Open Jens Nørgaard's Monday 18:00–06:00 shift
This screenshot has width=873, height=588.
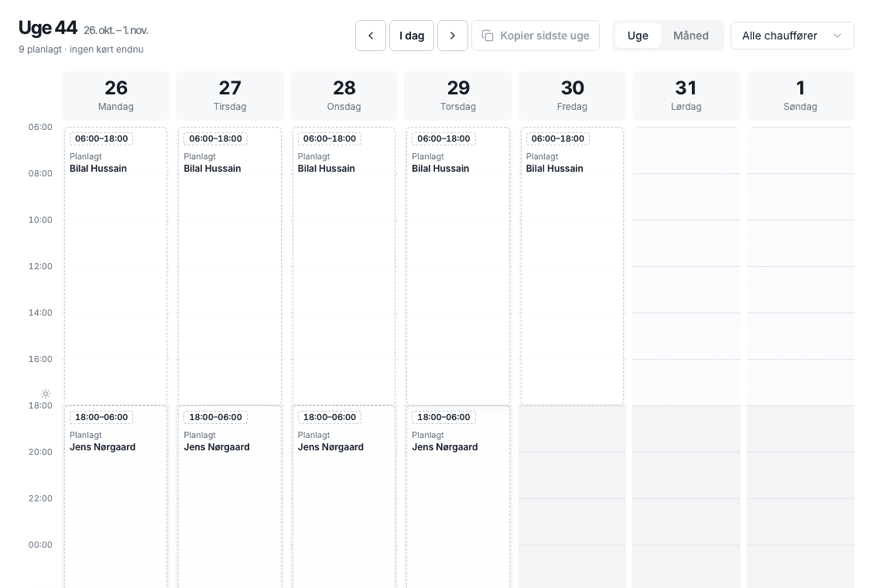116,497
